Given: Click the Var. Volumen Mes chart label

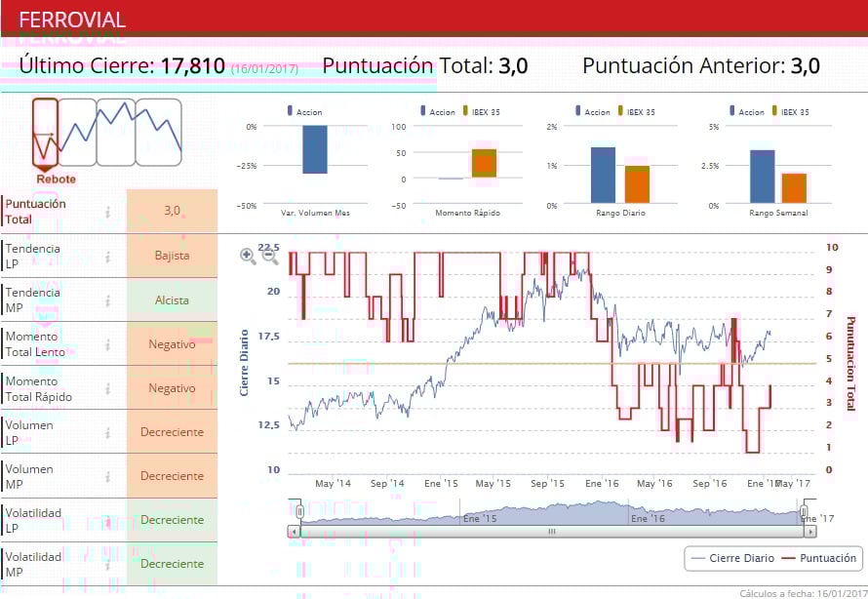Looking at the screenshot, I should point(315,213).
